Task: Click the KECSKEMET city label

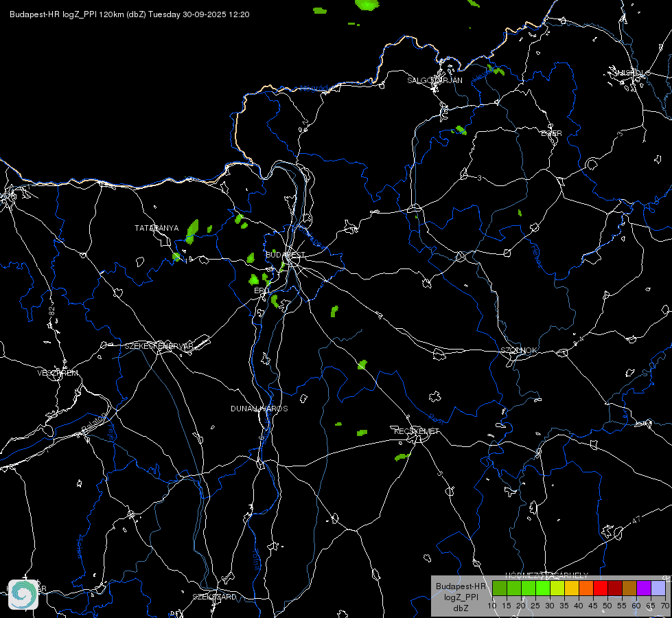Action: (x=417, y=431)
